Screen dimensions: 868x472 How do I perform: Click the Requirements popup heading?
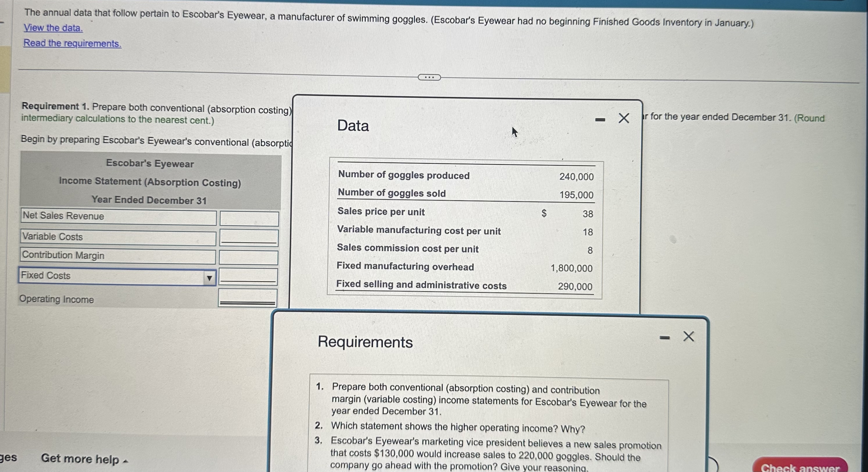[365, 342]
